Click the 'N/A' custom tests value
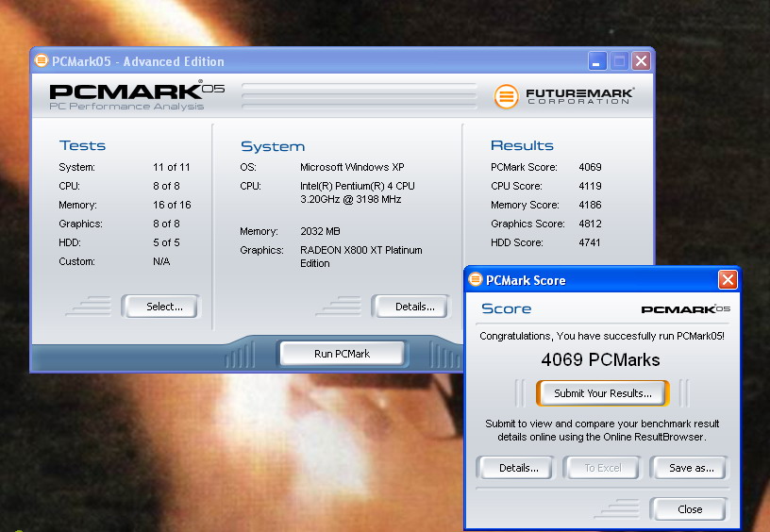 (161, 261)
